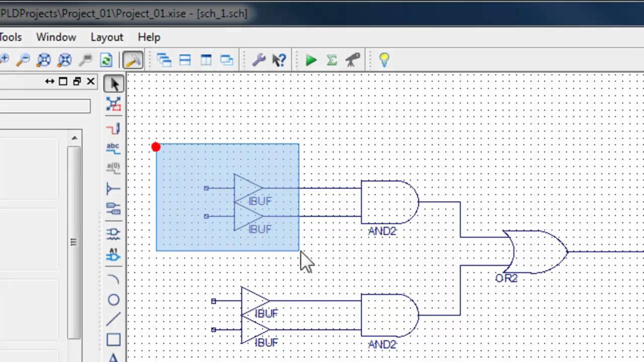Select the Line drawing tool
This screenshot has width=644, height=362.
tap(113, 319)
